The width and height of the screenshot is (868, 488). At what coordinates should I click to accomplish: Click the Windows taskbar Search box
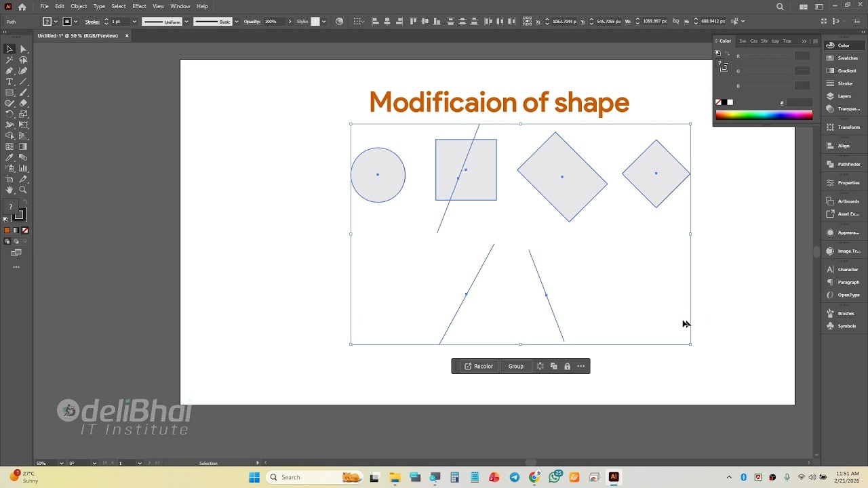(314, 477)
